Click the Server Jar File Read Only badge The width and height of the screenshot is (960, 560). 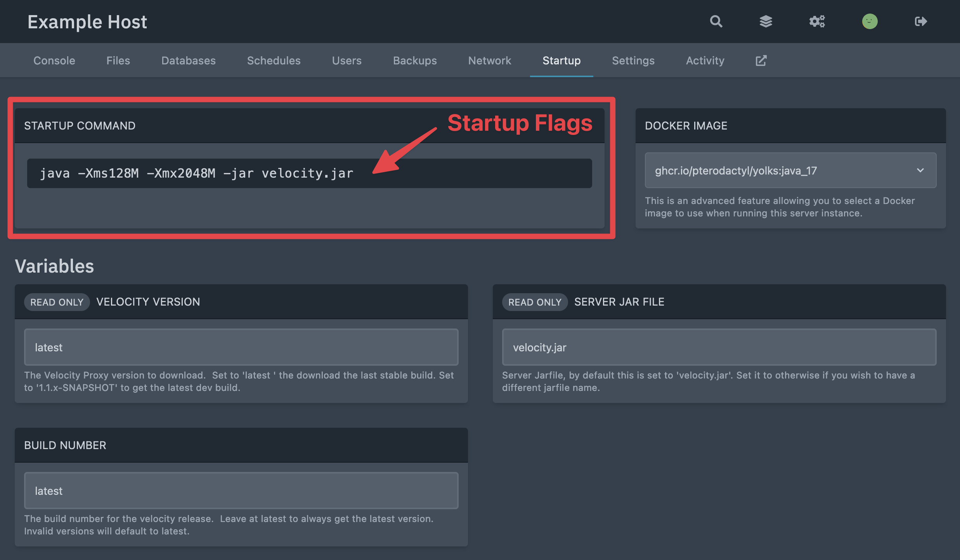[535, 302]
